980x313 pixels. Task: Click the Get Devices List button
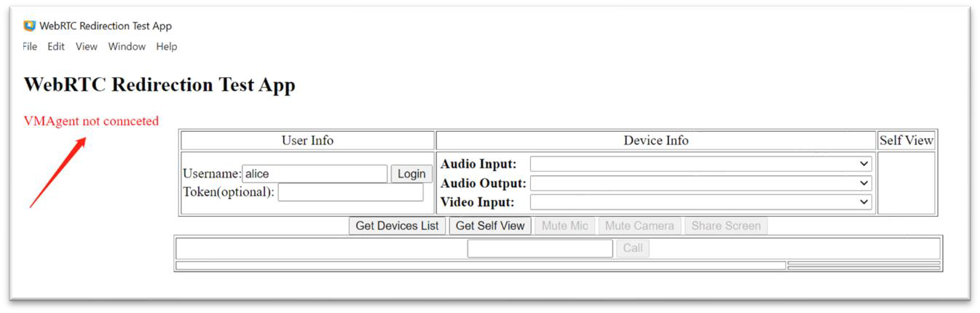click(x=397, y=226)
